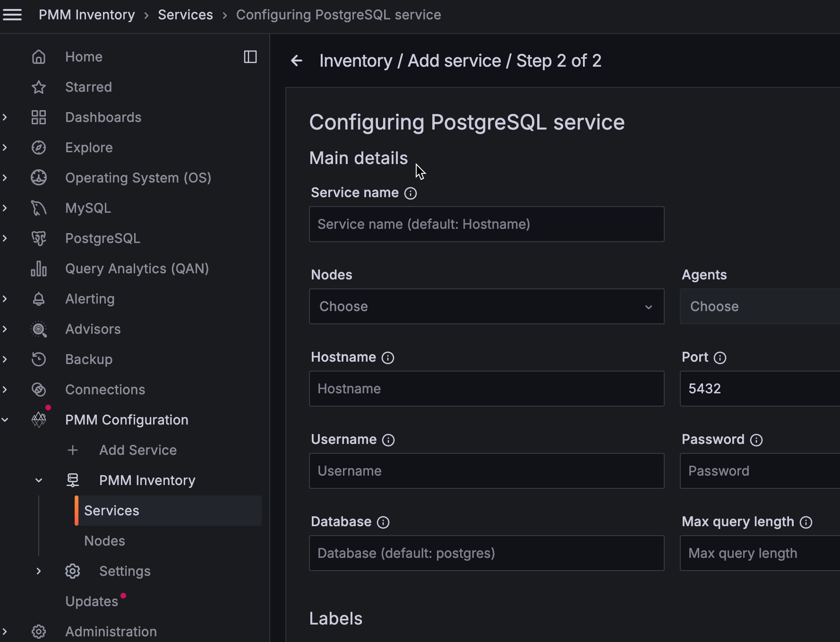This screenshot has height=642, width=840.
Task: Select Nodes under PMM Inventory
Action: coord(104,541)
